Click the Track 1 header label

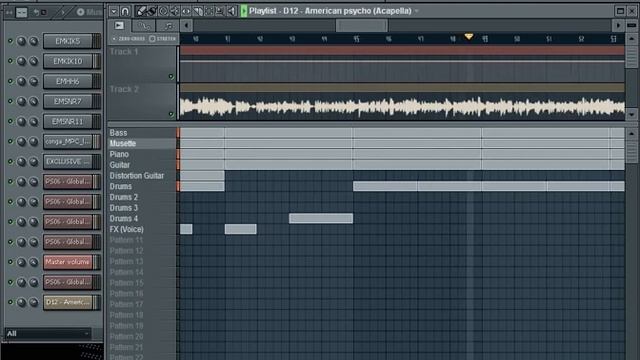pyautogui.click(x=124, y=52)
